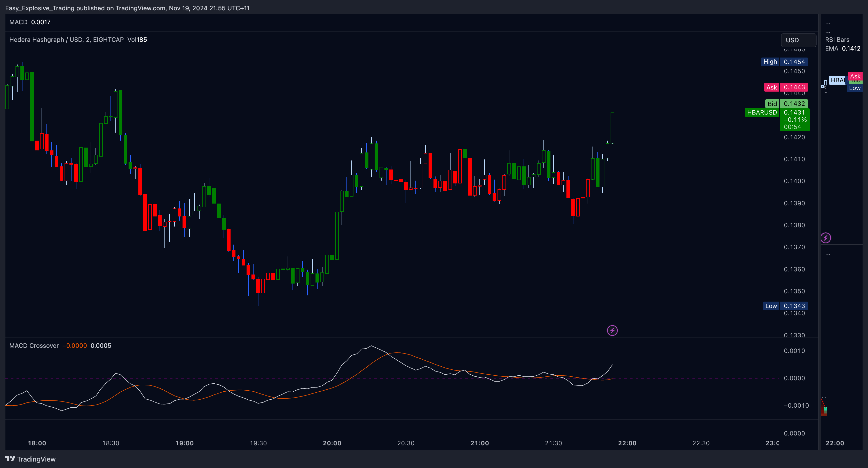Click the 0.1420 price axis label

coord(794,137)
